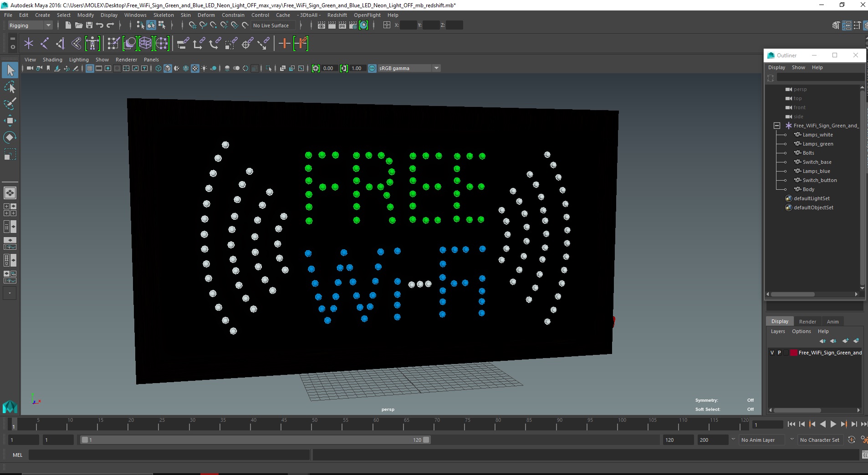Toggle smooth shade all in viewport
This screenshot has height=475, width=868.
click(168, 68)
